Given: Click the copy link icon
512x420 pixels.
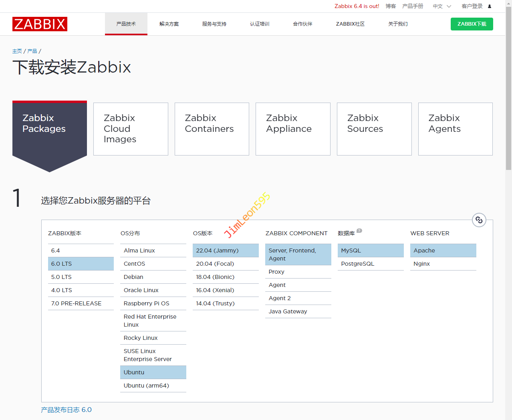Looking at the screenshot, I should pos(479,220).
